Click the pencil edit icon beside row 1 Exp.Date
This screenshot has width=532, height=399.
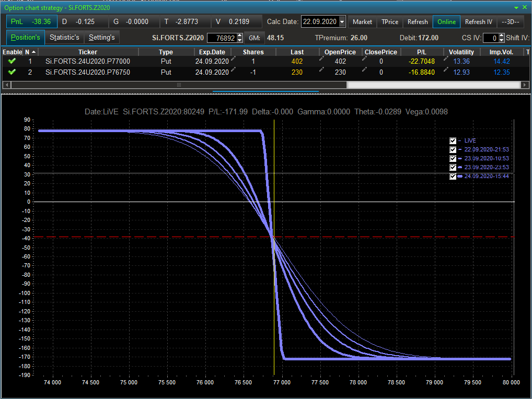click(x=233, y=59)
